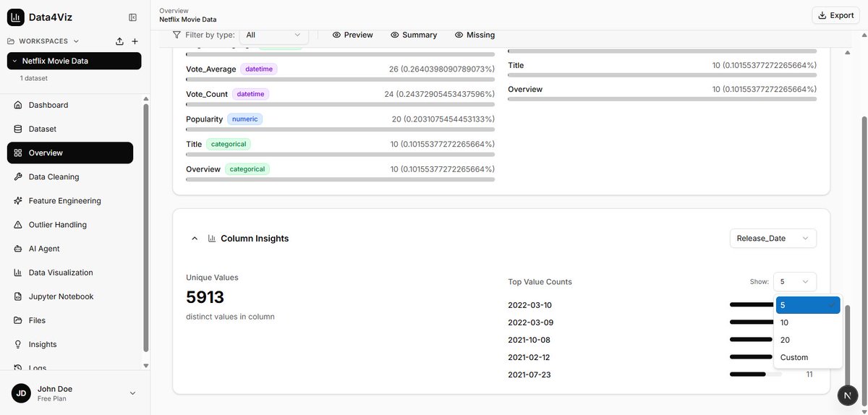This screenshot has width=868, height=415.
Task: Go to Data Cleaning
Action: 70,176
